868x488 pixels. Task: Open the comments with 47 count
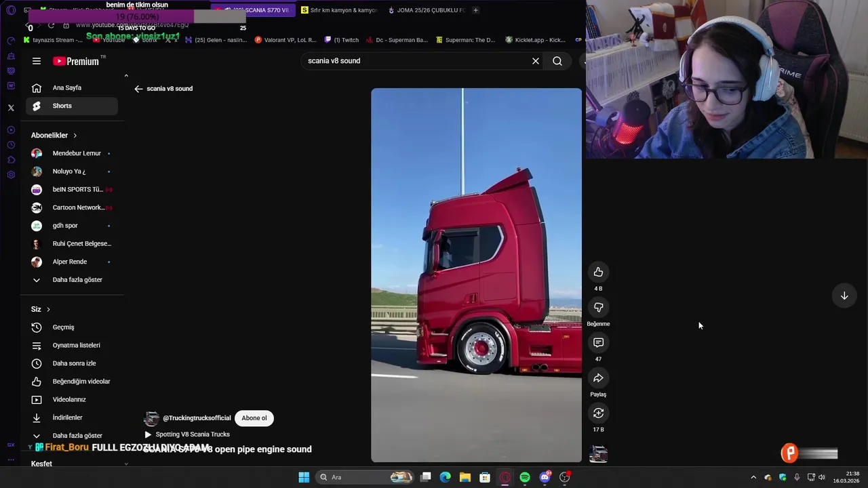point(598,342)
